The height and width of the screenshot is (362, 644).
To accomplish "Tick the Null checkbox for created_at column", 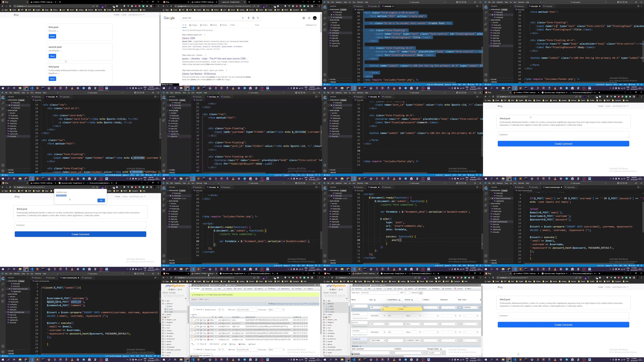I will (x=460, y=340).
